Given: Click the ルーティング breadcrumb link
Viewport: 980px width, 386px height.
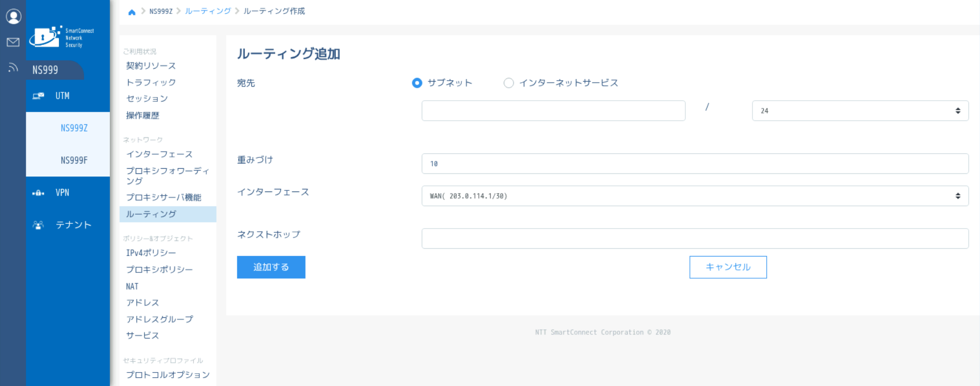Looking at the screenshot, I should [208, 11].
